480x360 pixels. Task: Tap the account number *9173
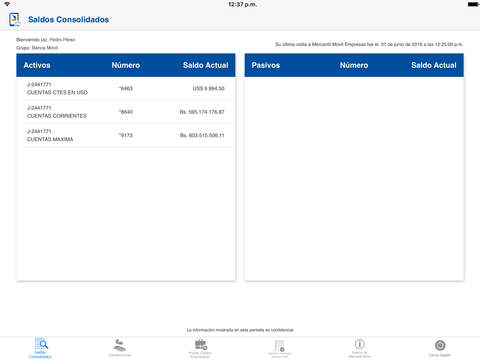tap(126, 135)
